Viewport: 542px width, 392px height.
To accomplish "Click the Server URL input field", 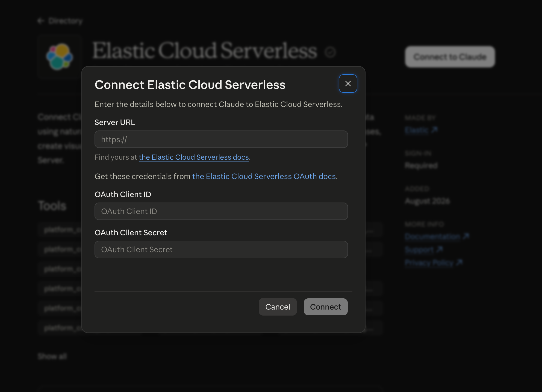I will pyautogui.click(x=221, y=139).
